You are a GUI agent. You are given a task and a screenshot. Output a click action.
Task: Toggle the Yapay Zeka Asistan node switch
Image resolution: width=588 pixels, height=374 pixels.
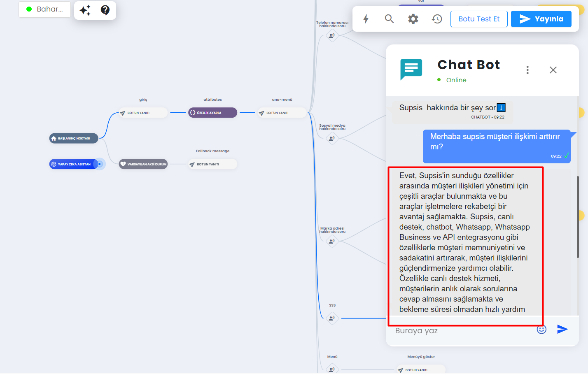pyautogui.click(x=100, y=164)
